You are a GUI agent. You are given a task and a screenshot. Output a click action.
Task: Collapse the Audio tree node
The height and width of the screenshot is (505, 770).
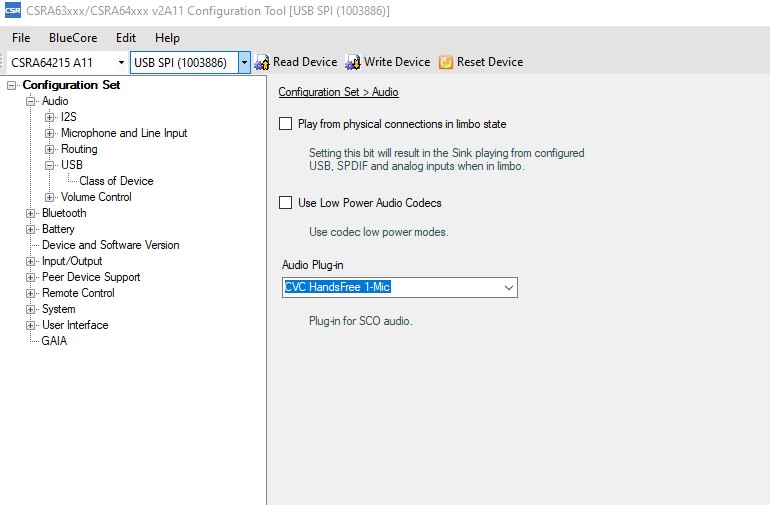coord(31,101)
